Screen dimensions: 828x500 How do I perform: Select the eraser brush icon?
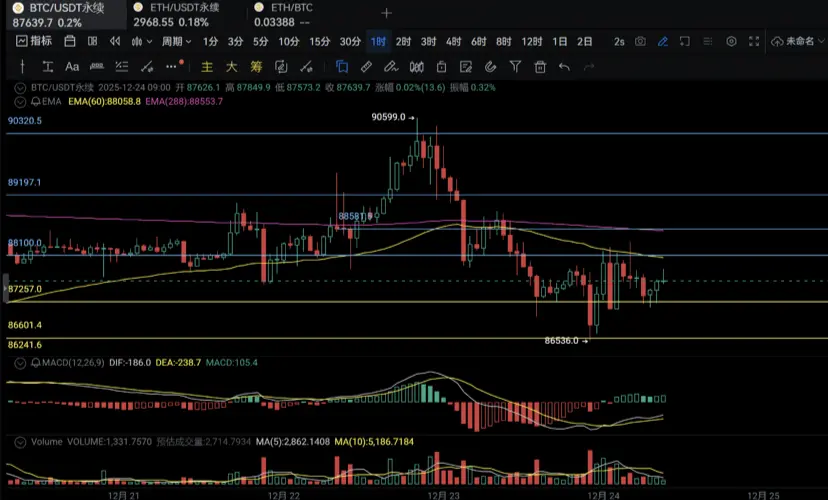391,67
